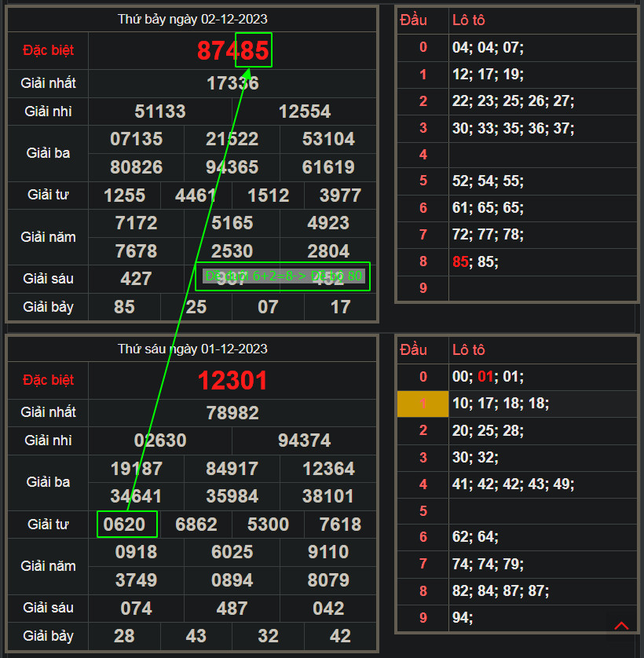Click Giải ba number 84917
The width and height of the screenshot is (644, 658).
click(x=232, y=469)
